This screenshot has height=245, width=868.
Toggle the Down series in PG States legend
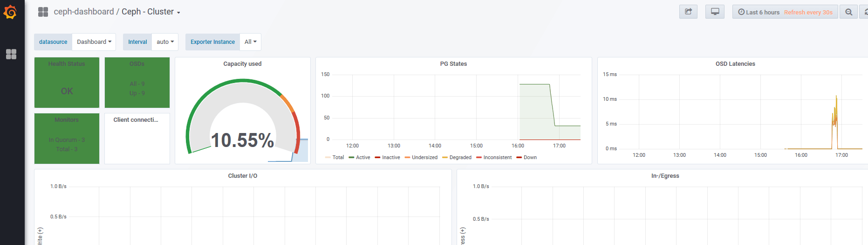[x=530, y=158]
